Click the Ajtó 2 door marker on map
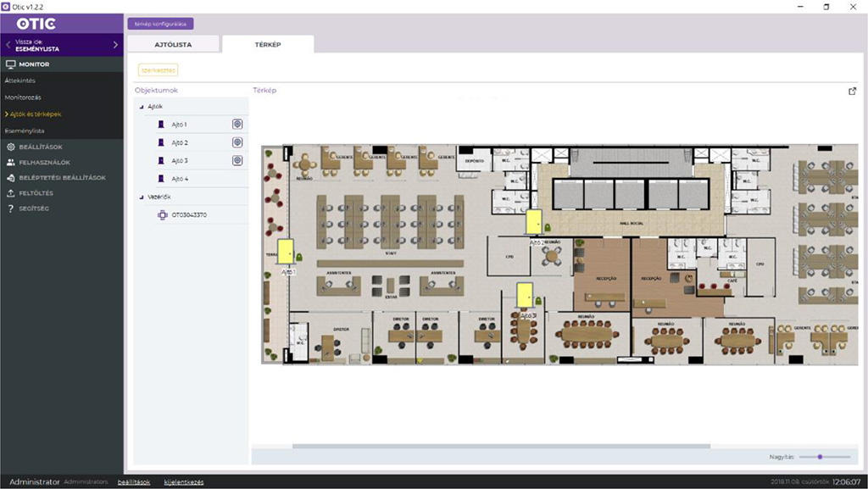Image resolution: width=868 pixels, height=489 pixels. [534, 221]
